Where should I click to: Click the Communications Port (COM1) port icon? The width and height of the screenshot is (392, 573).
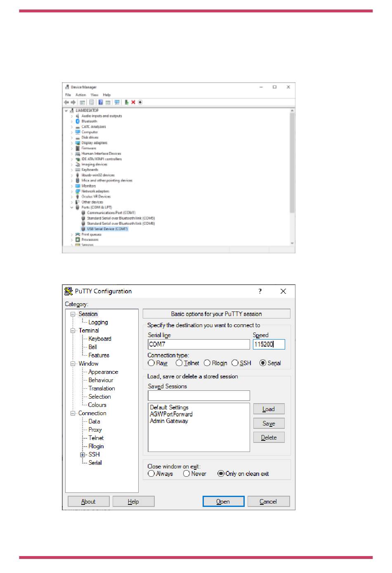pyautogui.click(x=83, y=213)
